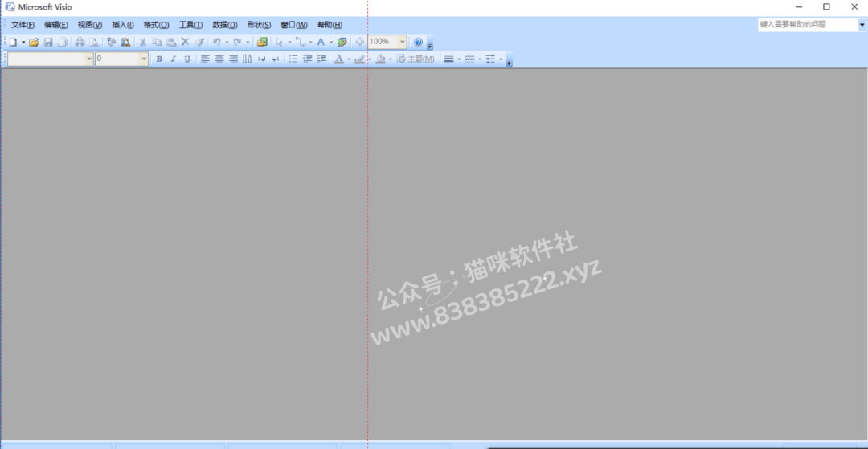Expand the Connector tool dropdown arrow
This screenshot has height=449, width=868.
pos(310,42)
